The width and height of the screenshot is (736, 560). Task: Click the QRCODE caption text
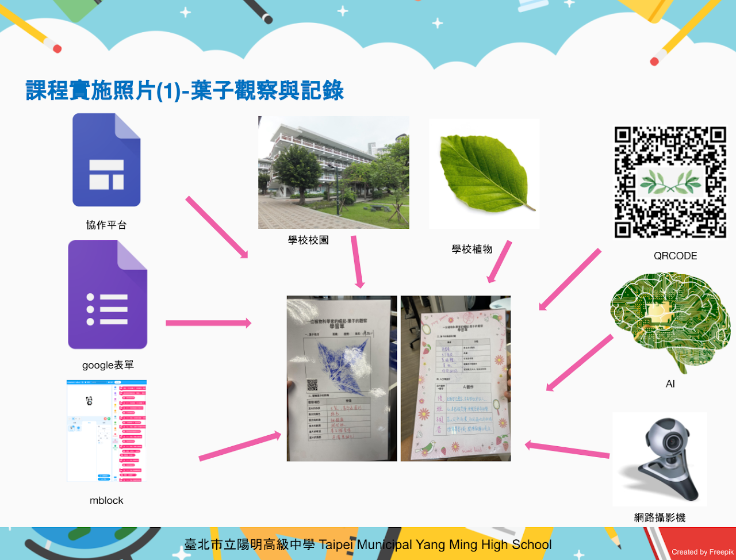tap(675, 256)
